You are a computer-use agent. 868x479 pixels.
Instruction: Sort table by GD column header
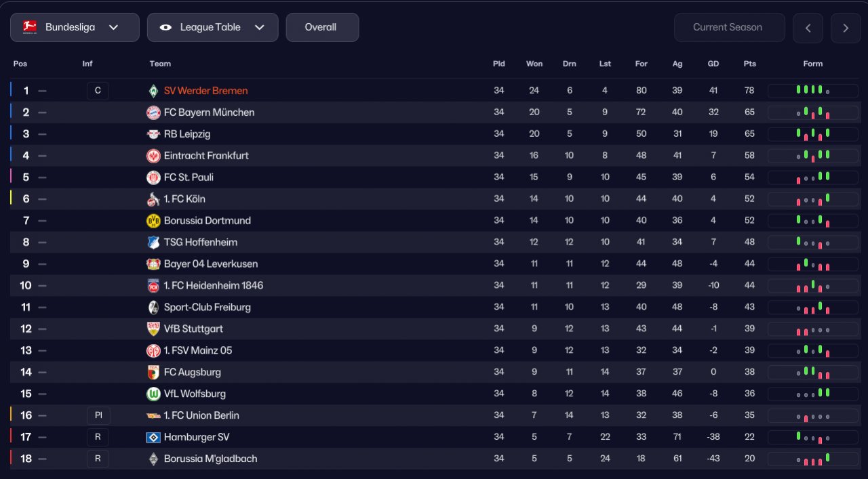[713, 64]
